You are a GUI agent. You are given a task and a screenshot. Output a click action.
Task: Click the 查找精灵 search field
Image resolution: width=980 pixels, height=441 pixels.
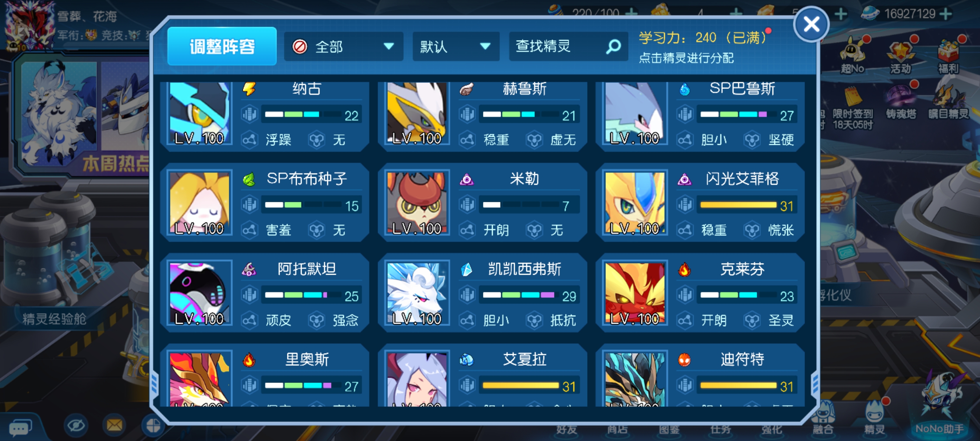[x=568, y=47]
